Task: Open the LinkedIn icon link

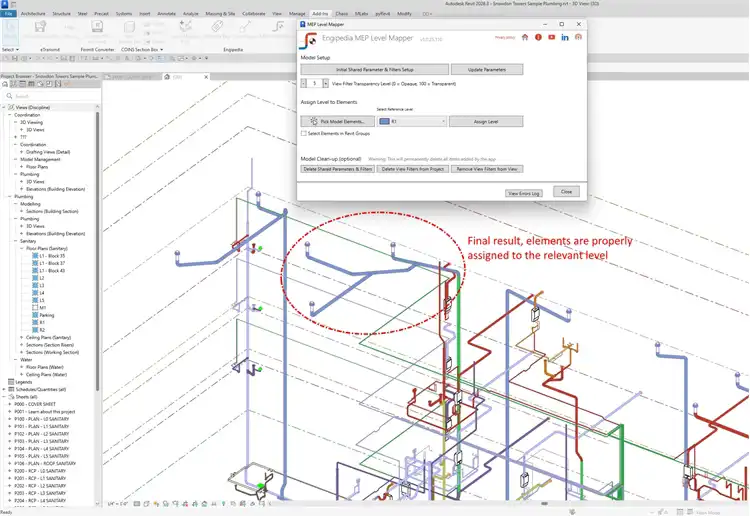Action: [x=565, y=37]
